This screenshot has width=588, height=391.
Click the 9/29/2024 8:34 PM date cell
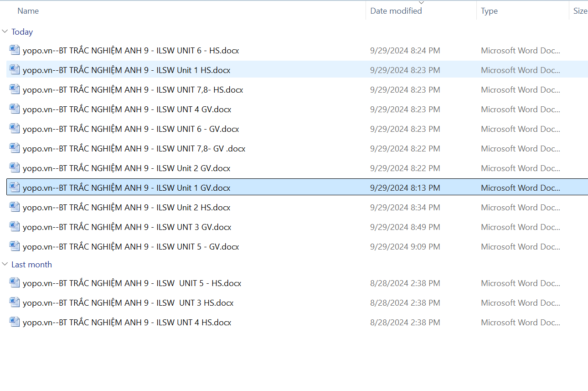[405, 208]
